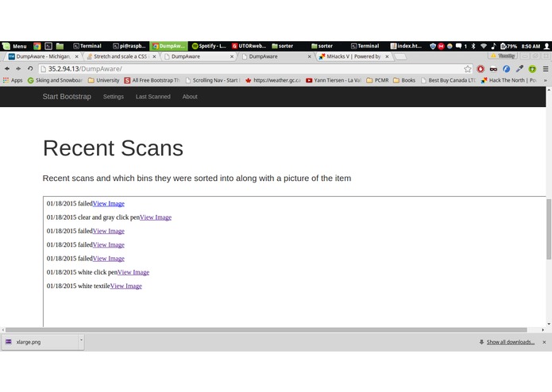Reload the DumpAware page
Screen dimensions: 552x392
coord(30,69)
